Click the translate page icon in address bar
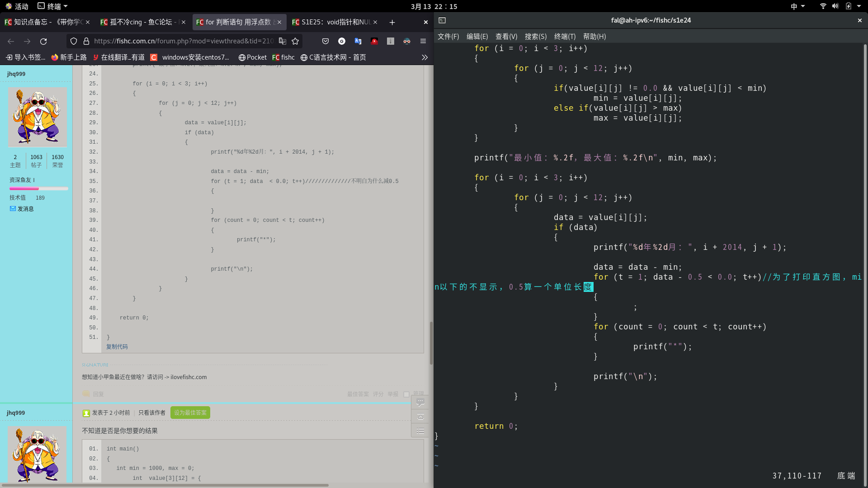 tap(283, 41)
